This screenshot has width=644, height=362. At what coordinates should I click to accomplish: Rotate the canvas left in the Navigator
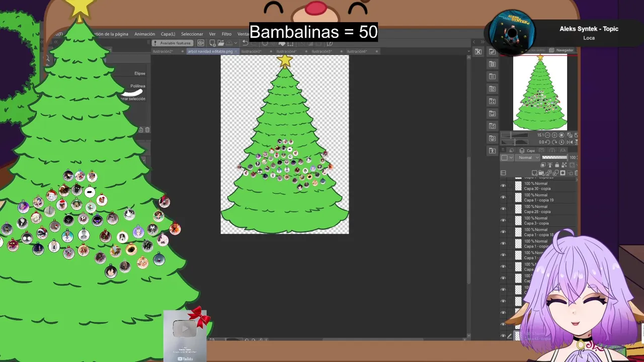pyautogui.click(x=547, y=142)
